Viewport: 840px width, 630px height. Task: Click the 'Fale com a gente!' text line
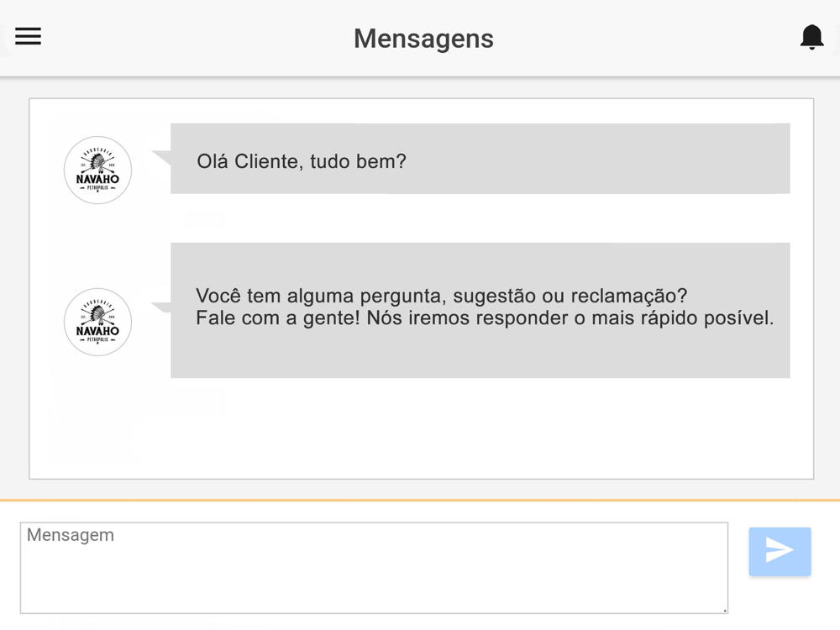pos(485,318)
